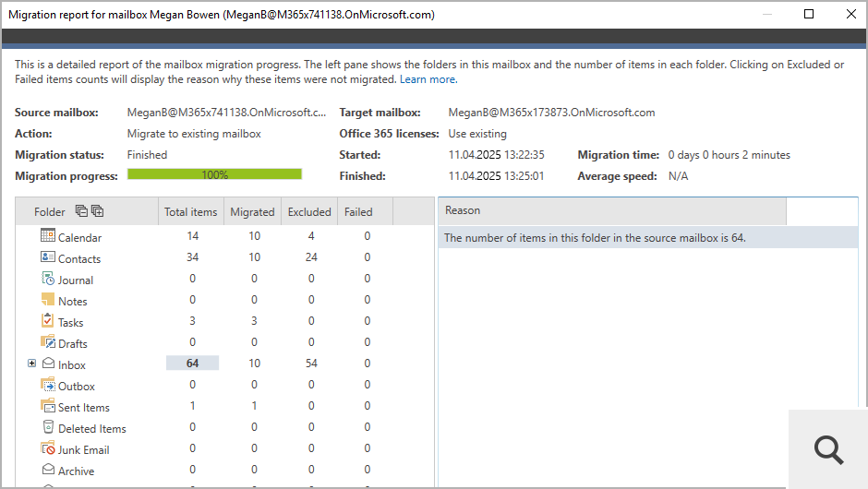
Task: Click the Sent Items folder icon
Action: tap(48, 406)
